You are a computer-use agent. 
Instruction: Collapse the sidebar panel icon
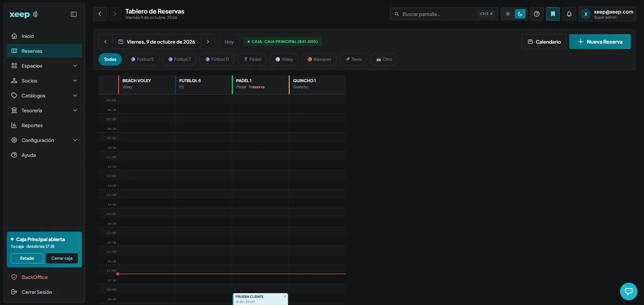[x=74, y=14]
